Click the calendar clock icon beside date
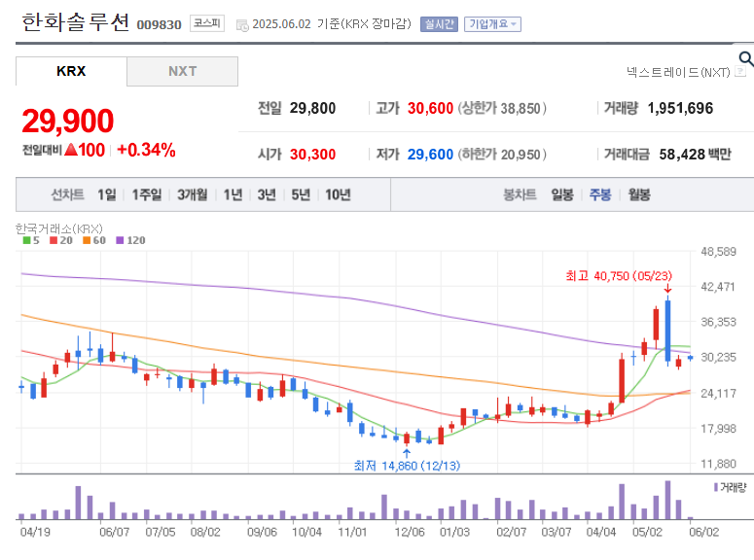The height and width of the screenshot is (560, 754). [242, 25]
